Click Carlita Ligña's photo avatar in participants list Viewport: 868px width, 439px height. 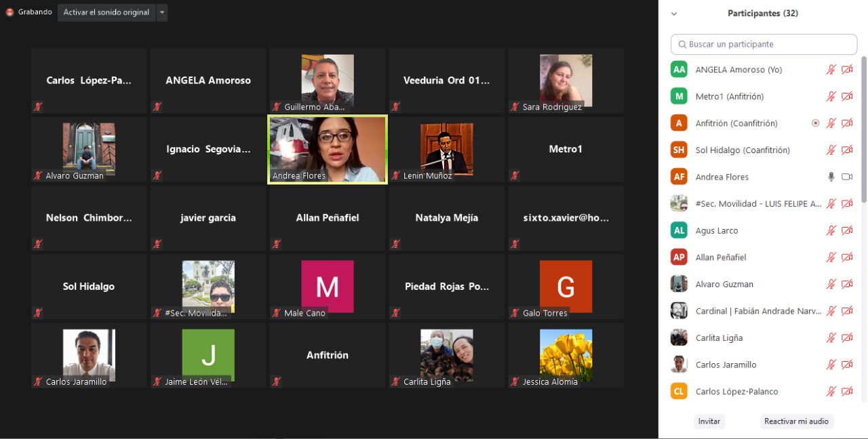point(679,338)
